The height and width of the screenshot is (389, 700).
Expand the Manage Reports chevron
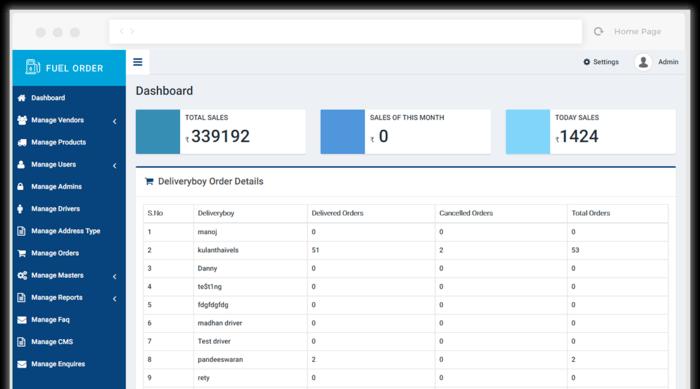click(x=115, y=299)
